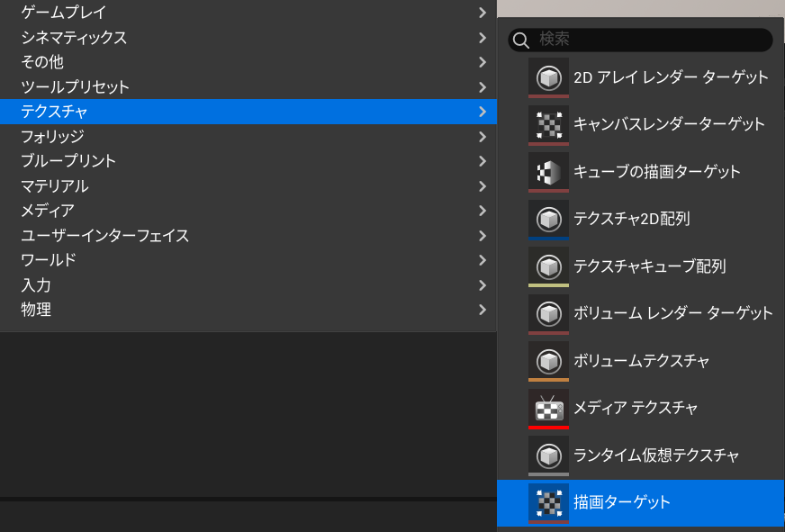The image size is (785, 532).
Task: Select the highlighted 描画ターゲット entry
Action: point(641,503)
